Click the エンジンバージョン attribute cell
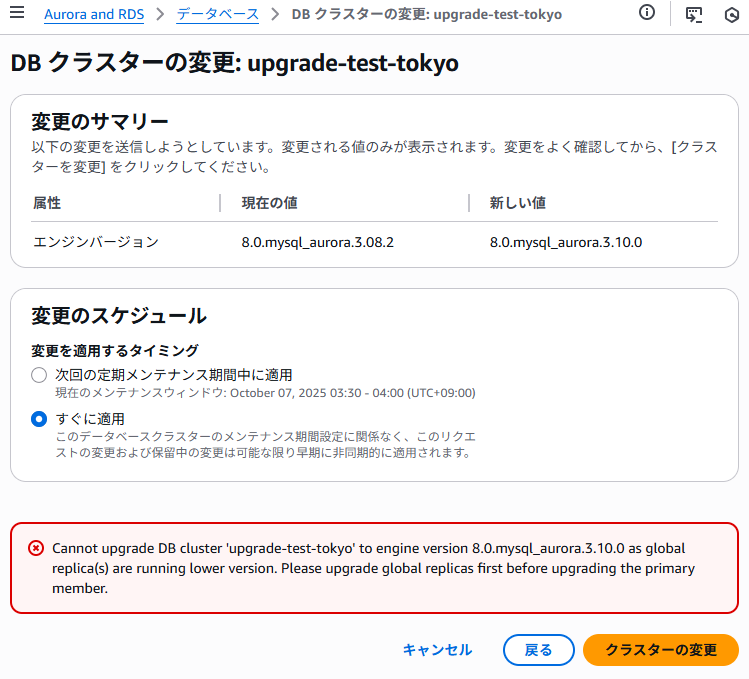Screen dimensions: 749x679 [96, 242]
